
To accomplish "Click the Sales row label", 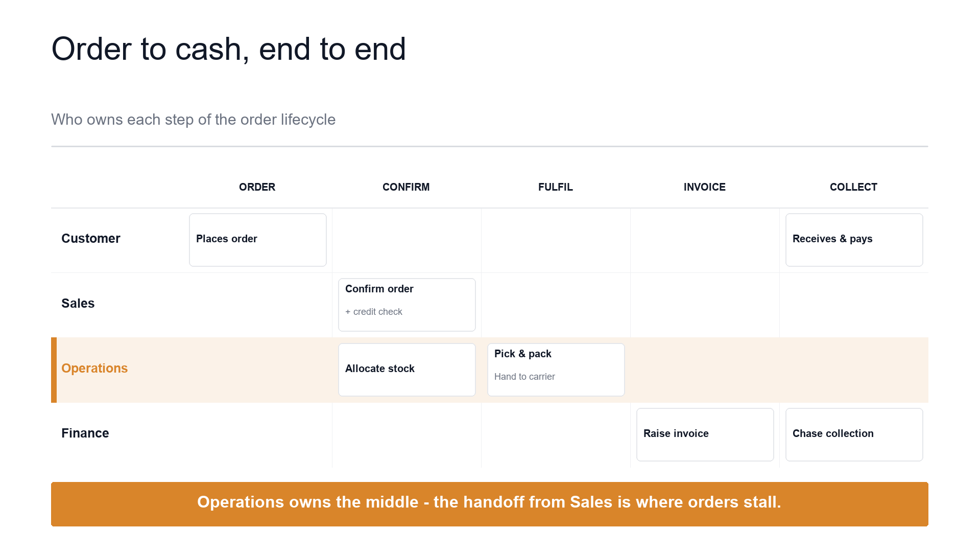I will (78, 304).
